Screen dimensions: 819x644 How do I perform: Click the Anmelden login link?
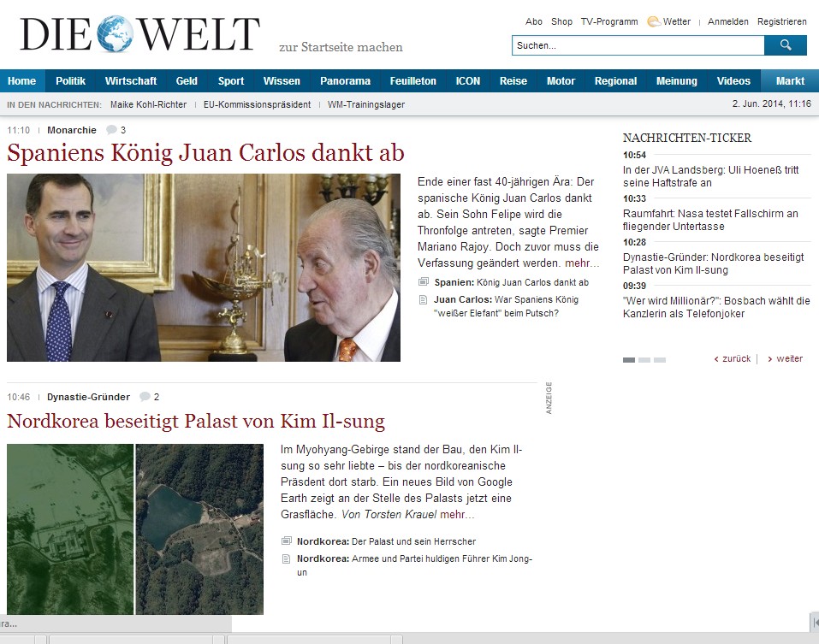[727, 21]
